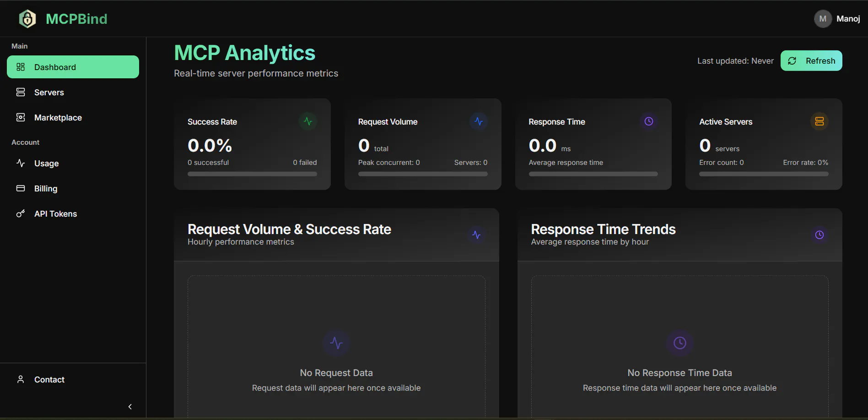Open the Manoj user profile name
Screen dimensions: 868x420
848,19
